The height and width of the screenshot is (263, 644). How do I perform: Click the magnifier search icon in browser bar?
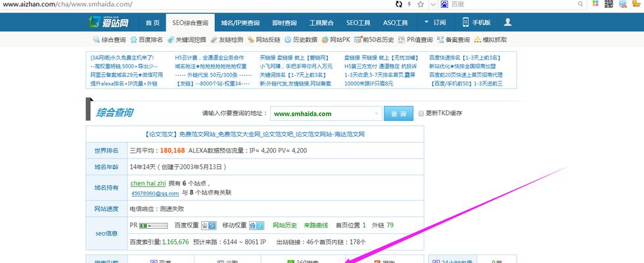pyautogui.click(x=580, y=4)
